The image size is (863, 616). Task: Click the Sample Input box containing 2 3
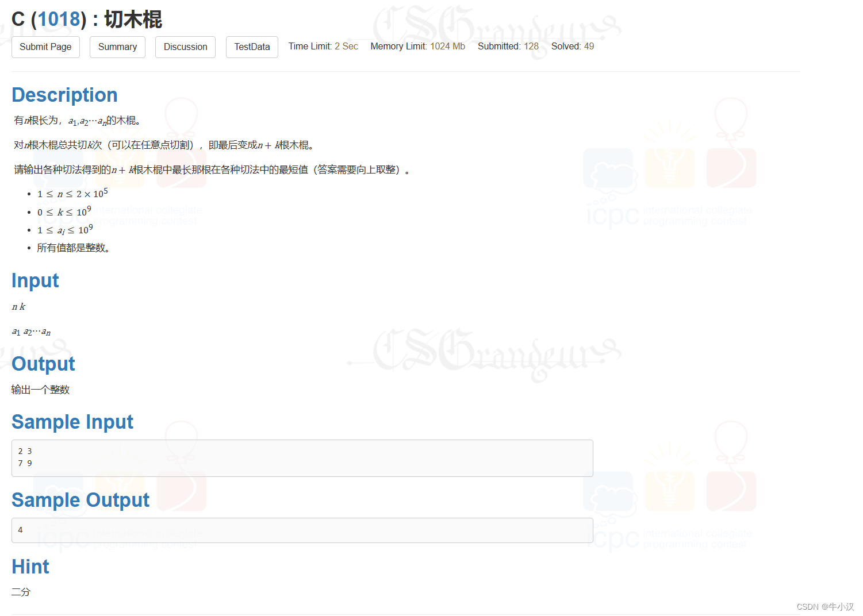(x=302, y=458)
